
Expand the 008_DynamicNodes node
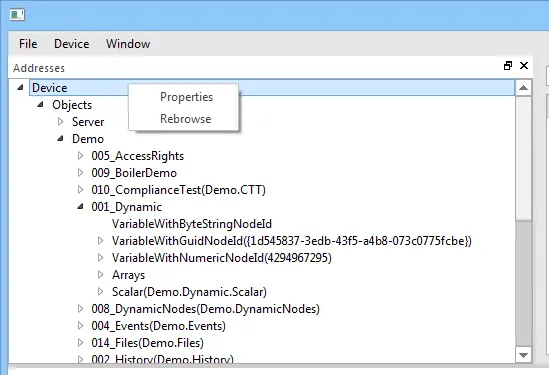pos(81,308)
